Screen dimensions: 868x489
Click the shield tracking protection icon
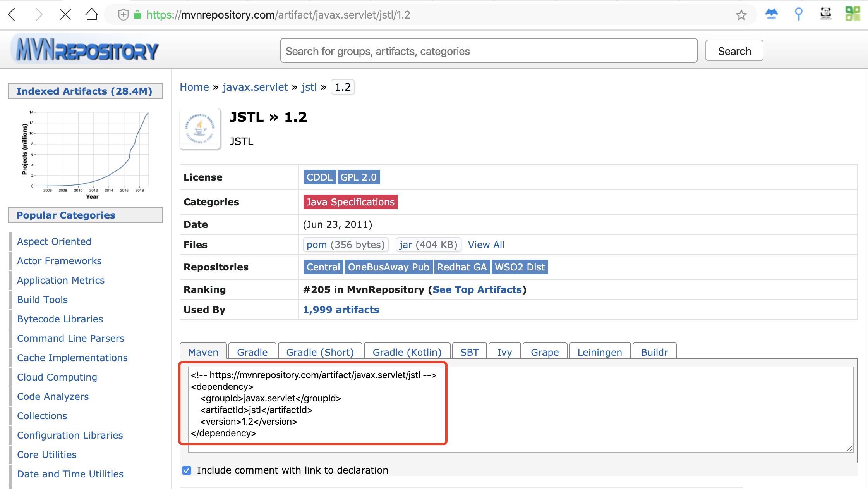[123, 15]
